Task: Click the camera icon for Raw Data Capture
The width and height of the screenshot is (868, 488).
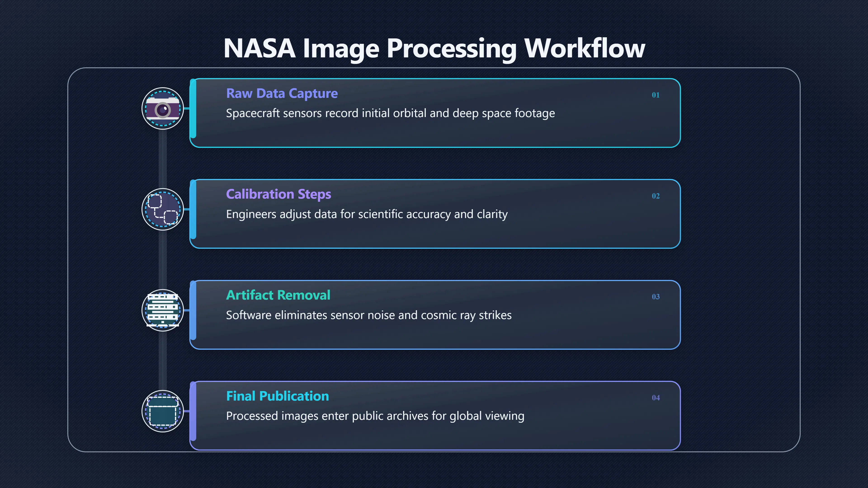Action: click(x=163, y=108)
